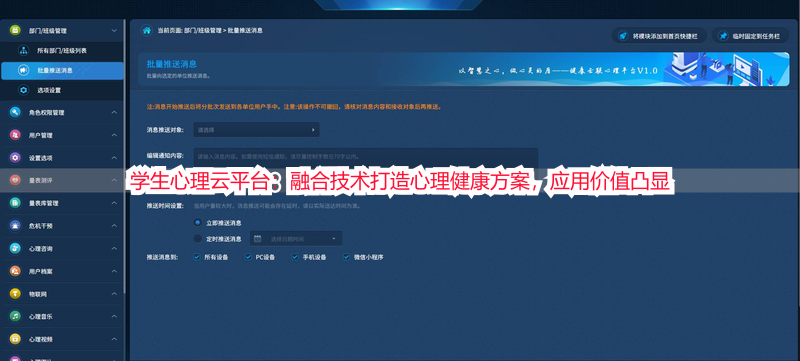Toggle the PC设备 checkbox
Image resolution: width=800 pixels, height=361 pixels.
click(248, 257)
